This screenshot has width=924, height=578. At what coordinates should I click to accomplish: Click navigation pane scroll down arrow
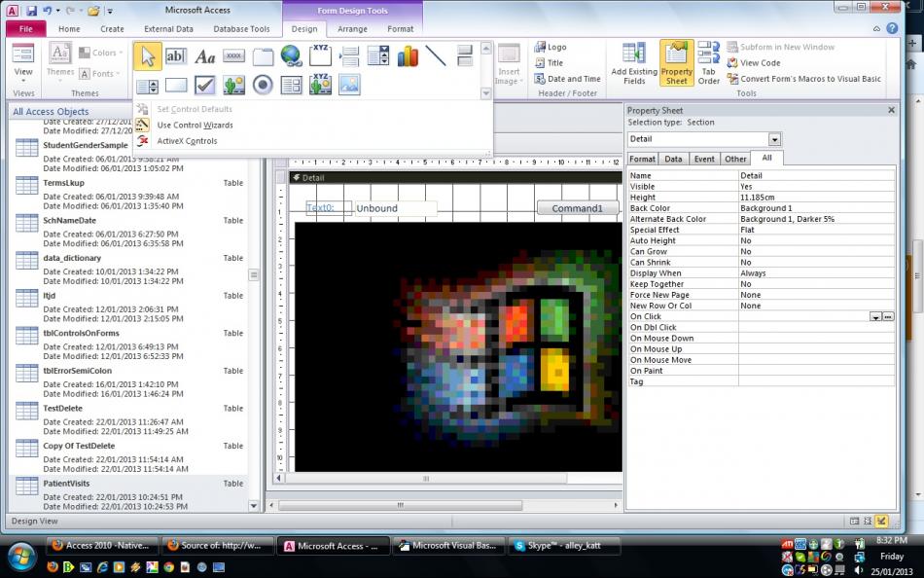click(x=254, y=506)
